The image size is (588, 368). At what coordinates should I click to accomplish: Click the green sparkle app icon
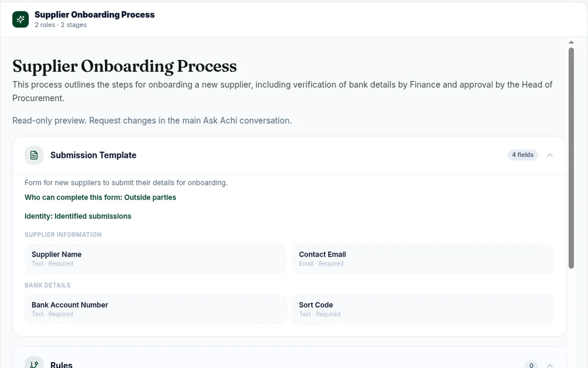pyautogui.click(x=21, y=19)
